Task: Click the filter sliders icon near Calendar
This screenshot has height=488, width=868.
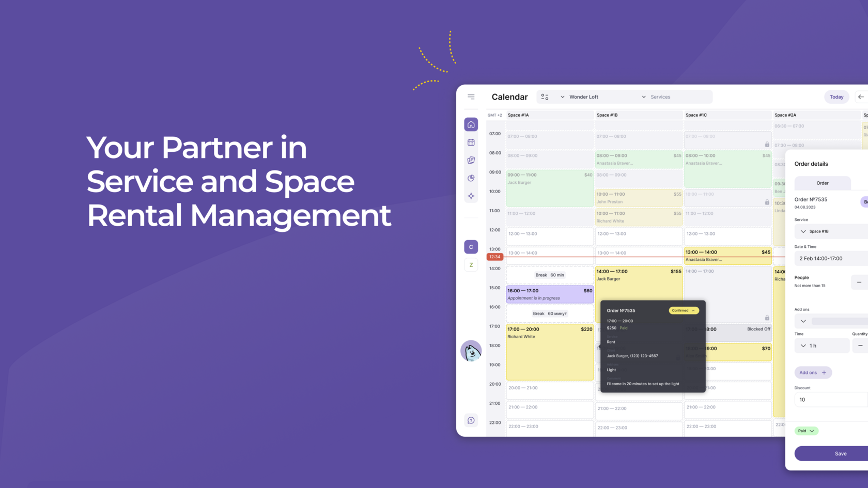Action: pyautogui.click(x=545, y=97)
